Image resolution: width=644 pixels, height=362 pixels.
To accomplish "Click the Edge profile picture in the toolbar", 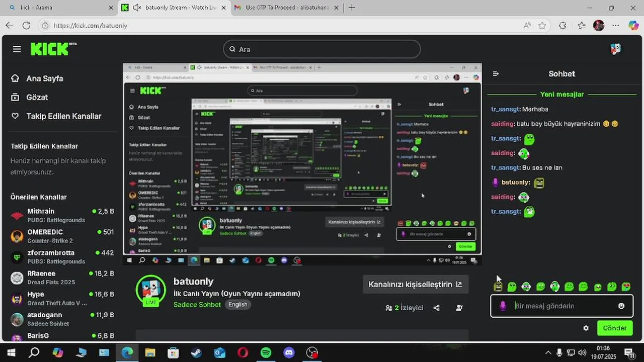I will click(599, 25).
